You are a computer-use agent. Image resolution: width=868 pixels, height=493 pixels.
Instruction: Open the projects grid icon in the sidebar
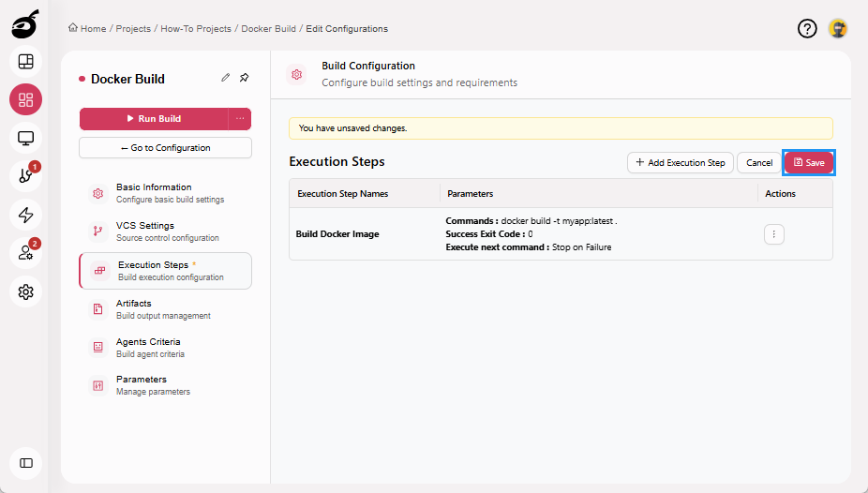[25, 99]
